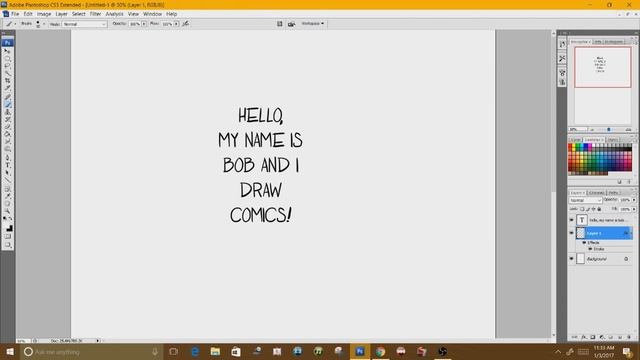Click the Cortana search box
640x360 pixels.
point(91,351)
